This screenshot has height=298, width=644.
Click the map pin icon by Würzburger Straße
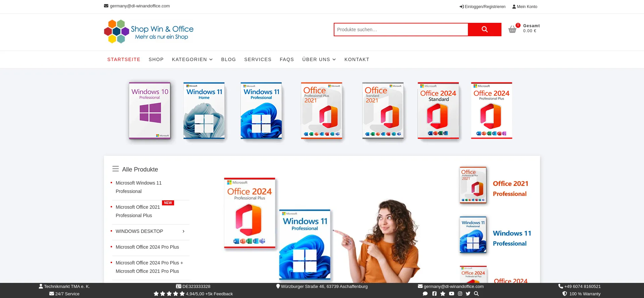(278, 286)
